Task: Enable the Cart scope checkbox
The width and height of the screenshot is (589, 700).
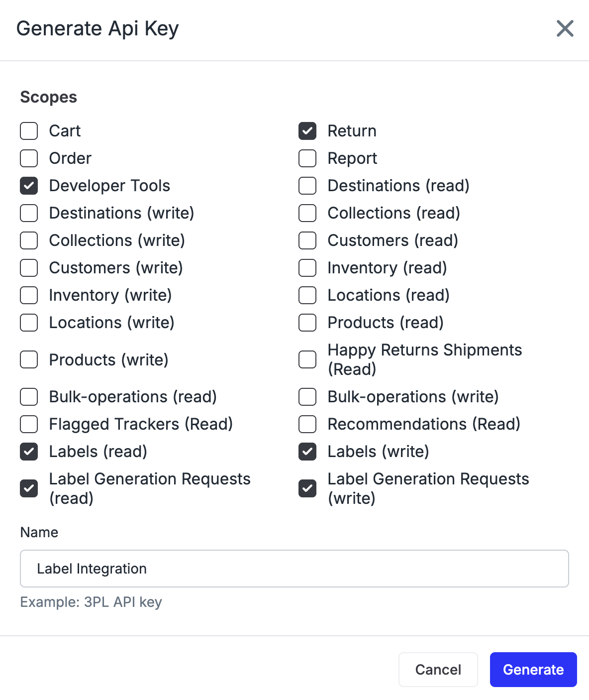Action: (x=29, y=131)
